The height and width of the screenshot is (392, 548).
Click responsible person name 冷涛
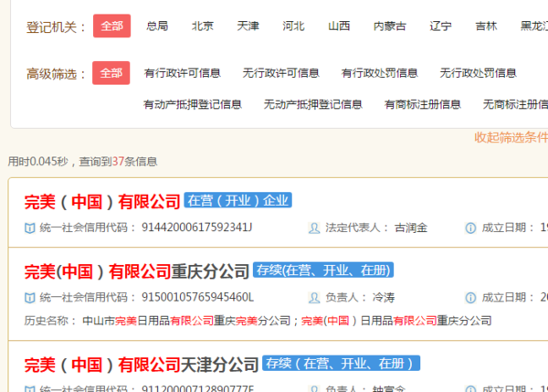pos(384,298)
